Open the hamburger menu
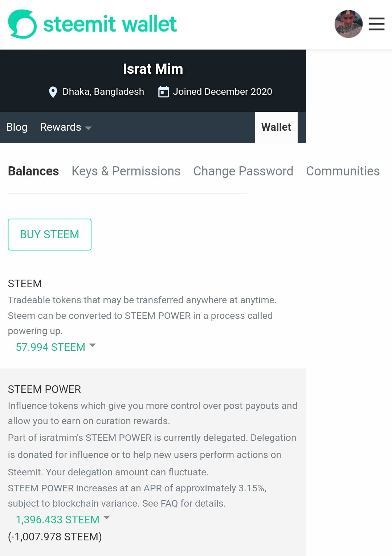 pos(376,24)
